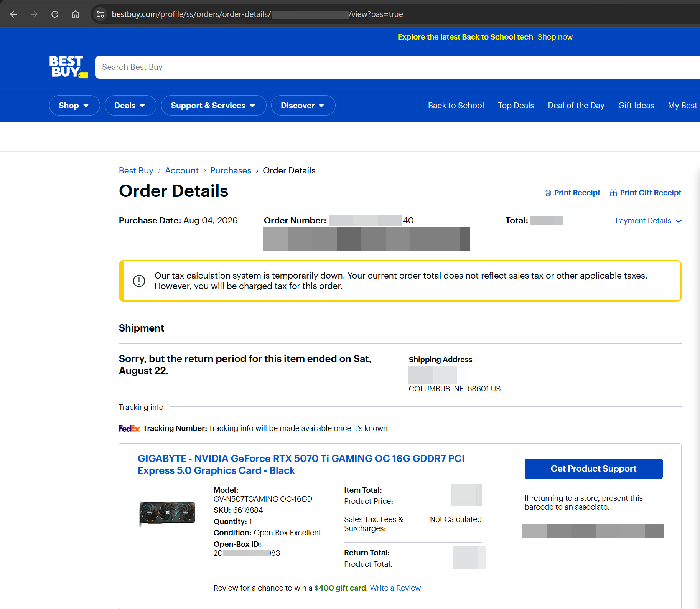
Task: Go to Account breadcrumb link
Action: click(x=182, y=170)
